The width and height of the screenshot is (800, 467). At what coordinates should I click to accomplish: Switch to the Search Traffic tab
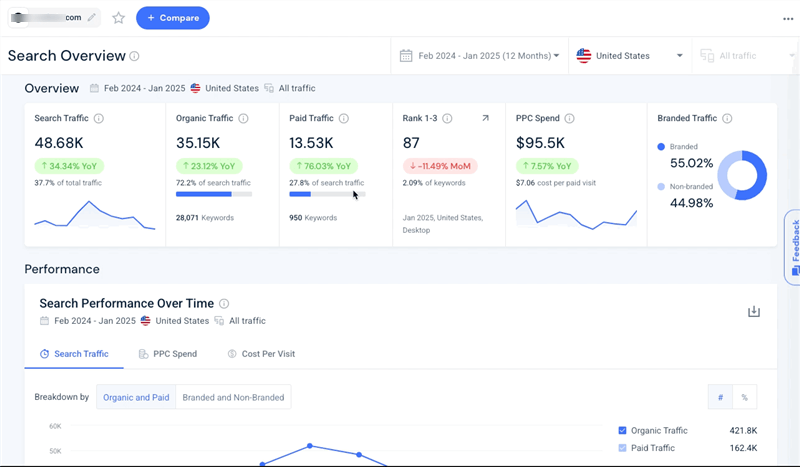pos(74,354)
